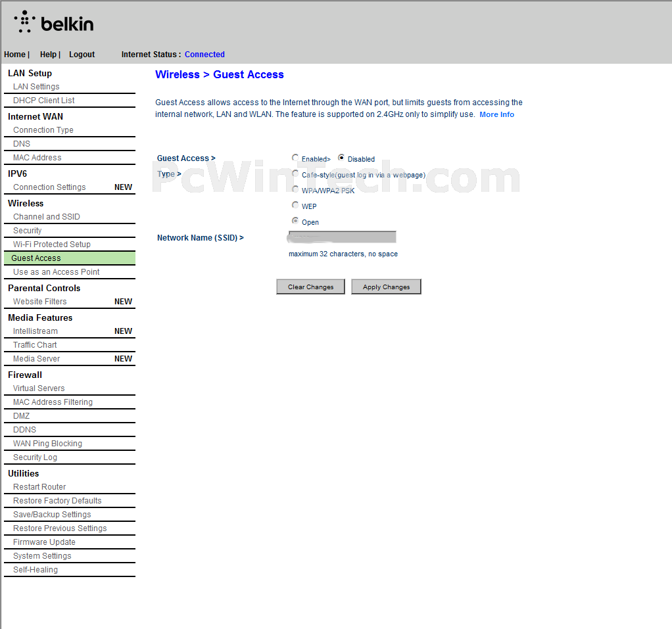
Task: Click the Wireless > Guest Access heading
Action: (x=220, y=74)
